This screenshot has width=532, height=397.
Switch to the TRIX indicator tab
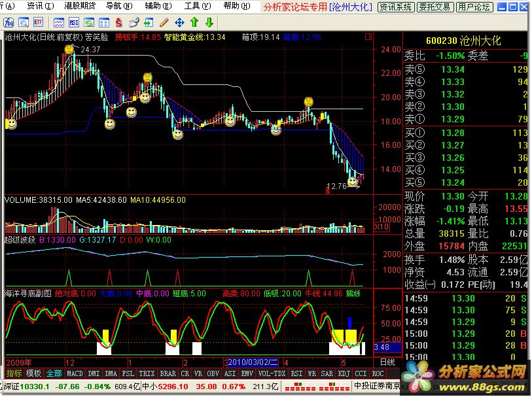(x=147, y=373)
